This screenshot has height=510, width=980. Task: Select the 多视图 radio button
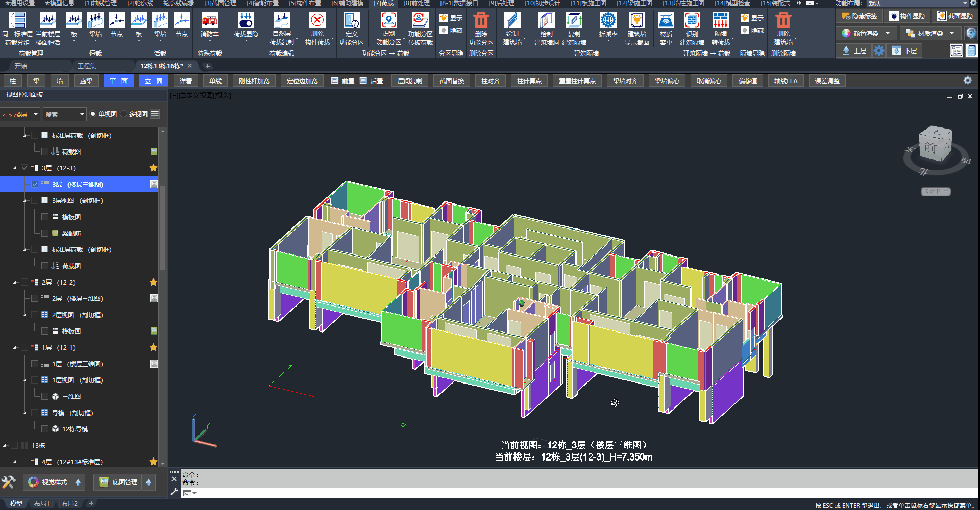click(x=124, y=114)
